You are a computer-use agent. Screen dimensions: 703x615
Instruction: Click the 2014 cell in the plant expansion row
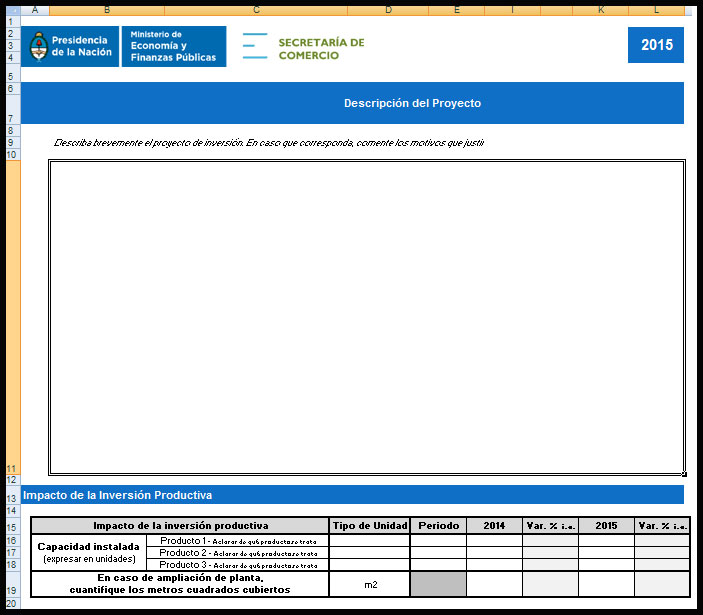point(493,584)
